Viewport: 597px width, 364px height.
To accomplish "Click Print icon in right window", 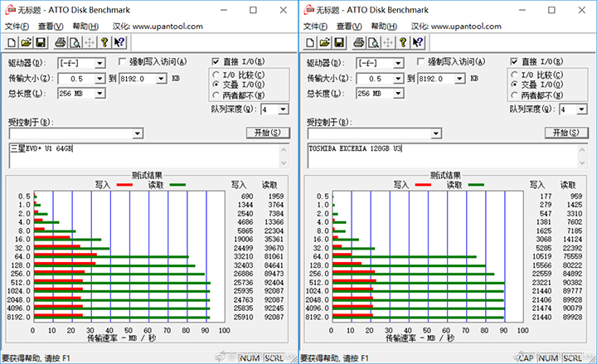I will click(x=359, y=42).
